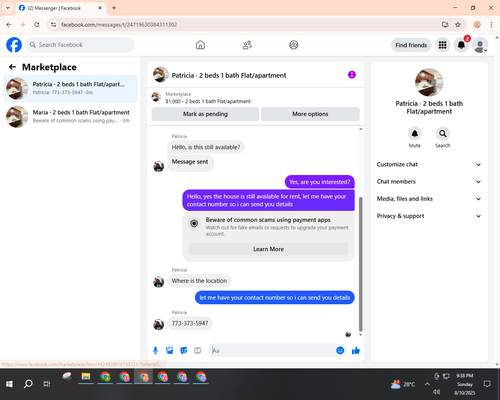Viewport: 500px width, 400px height.
Task: Search in conversation magnifier icon
Action: point(443,134)
